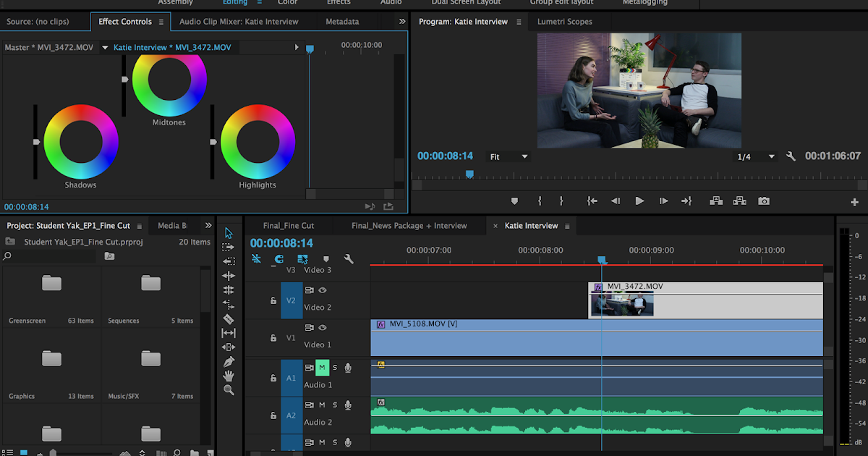868x456 pixels.
Task: Select the Razor tool
Action: point(229,319)
